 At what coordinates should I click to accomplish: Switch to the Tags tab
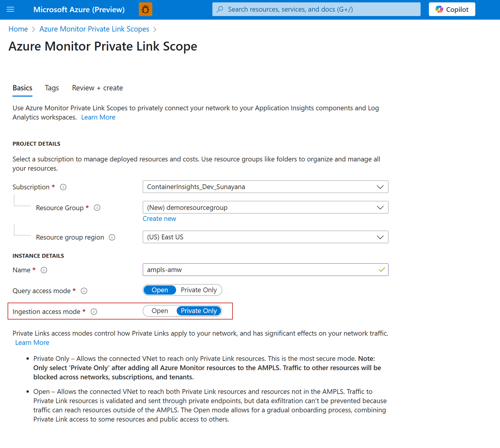click(x=52, y=88)
